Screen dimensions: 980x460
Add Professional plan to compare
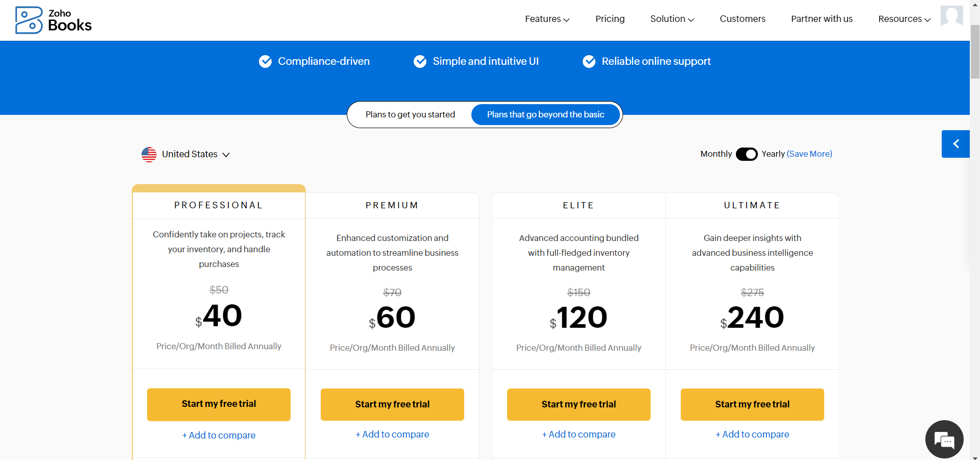click(219, 435)
